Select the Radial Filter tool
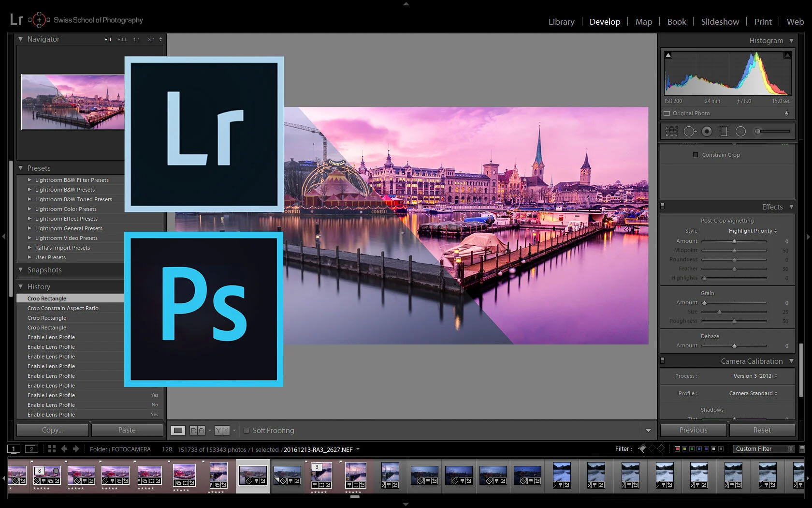 click(740, 132)
